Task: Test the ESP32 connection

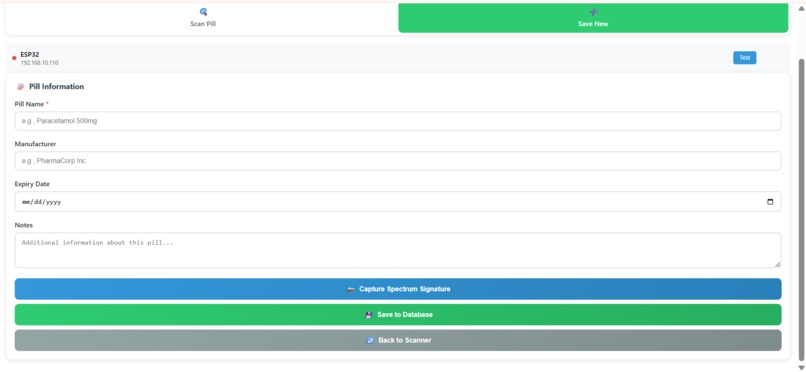Action: pyautogui.click(x=744, y=58)
